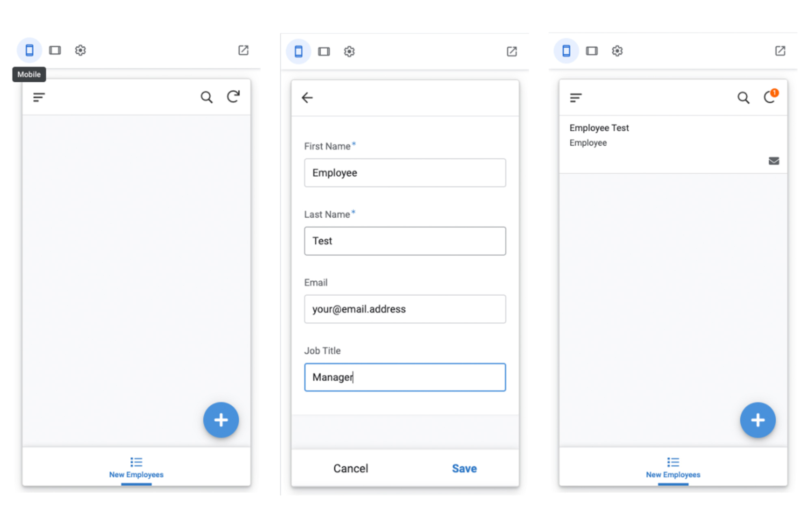Viewport: 812px width, 526px height.
Task: Click the refresh/reload icon
Action: click(234, 97)
